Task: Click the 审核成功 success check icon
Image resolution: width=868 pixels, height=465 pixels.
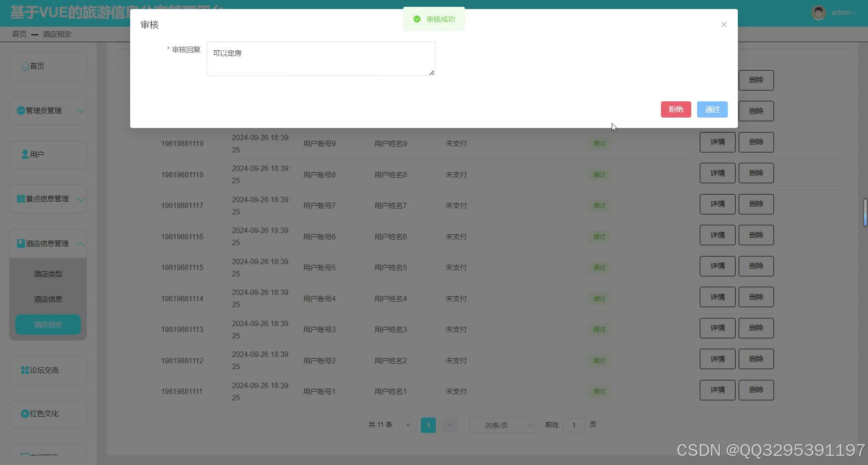Action: [x=417, y=19]
